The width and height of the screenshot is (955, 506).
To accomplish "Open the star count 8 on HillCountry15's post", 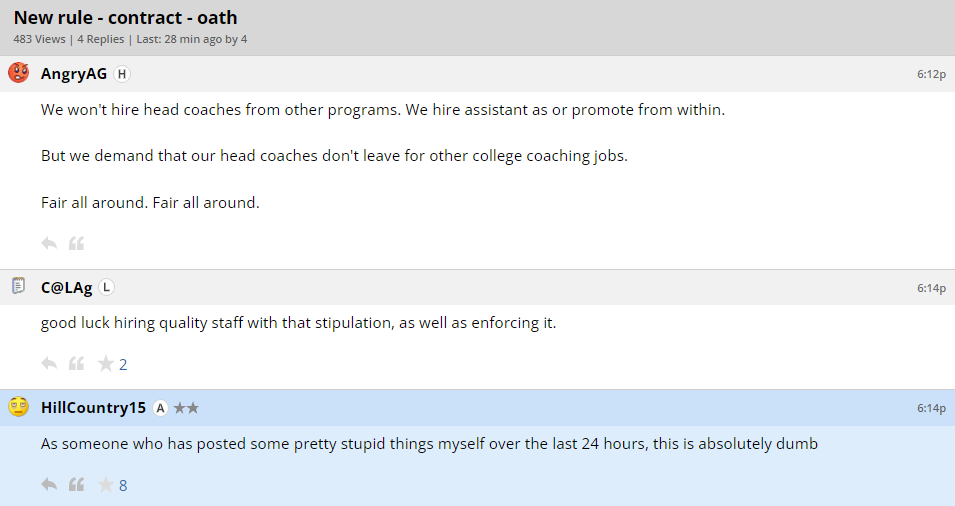I will coord(123,486).
